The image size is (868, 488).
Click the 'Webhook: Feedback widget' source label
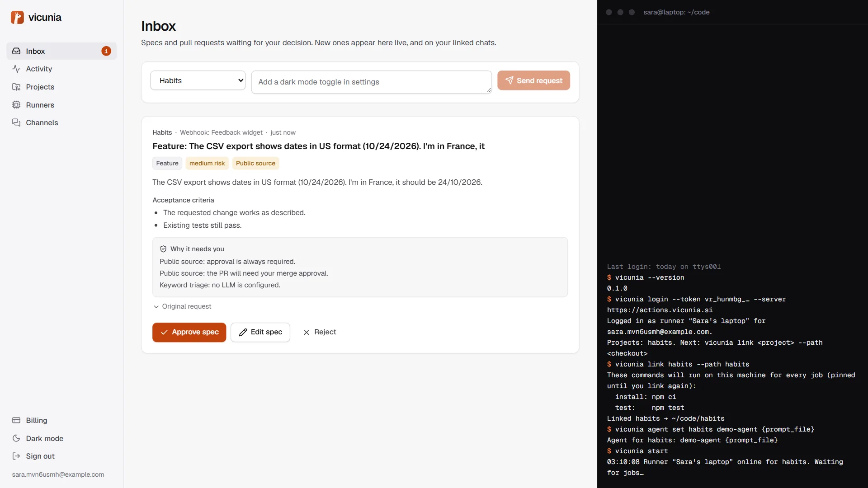(221, 132)
